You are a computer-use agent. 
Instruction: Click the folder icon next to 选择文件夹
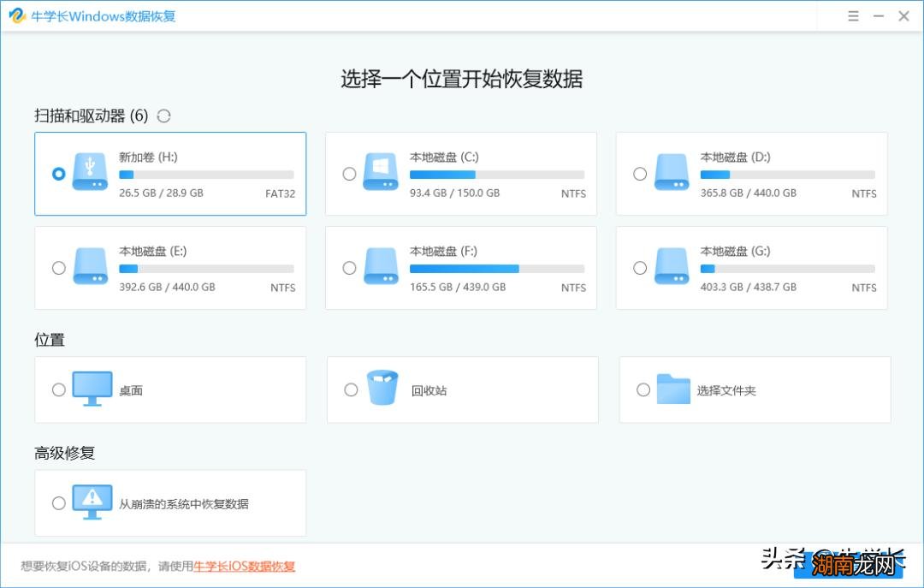(x=672, y=389)
